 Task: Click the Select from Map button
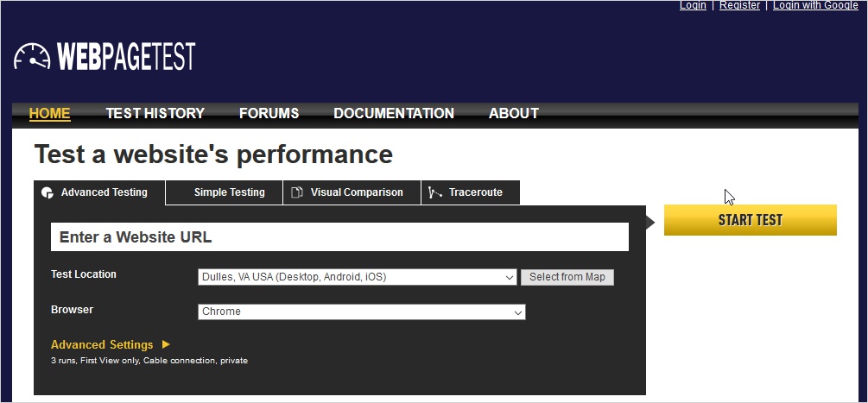[567, 277]
